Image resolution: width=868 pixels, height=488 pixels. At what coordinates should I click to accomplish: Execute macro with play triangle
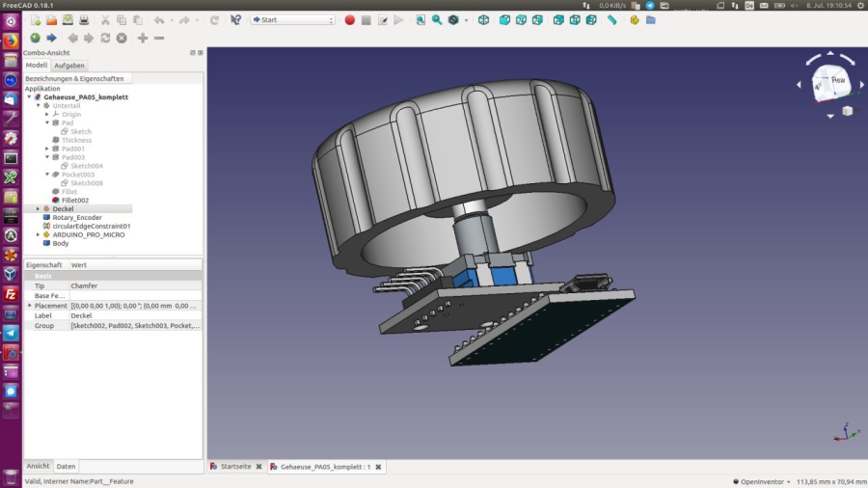pyautogui.click(x=398, y=20)
